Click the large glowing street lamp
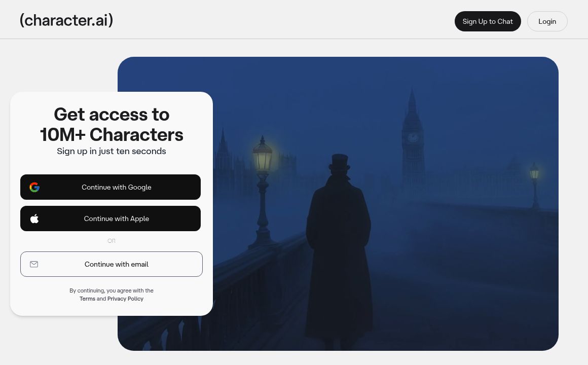 [x=262, y=192]
